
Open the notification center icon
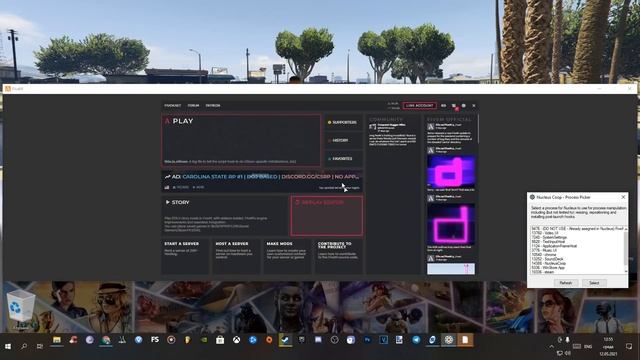point(629,347)
